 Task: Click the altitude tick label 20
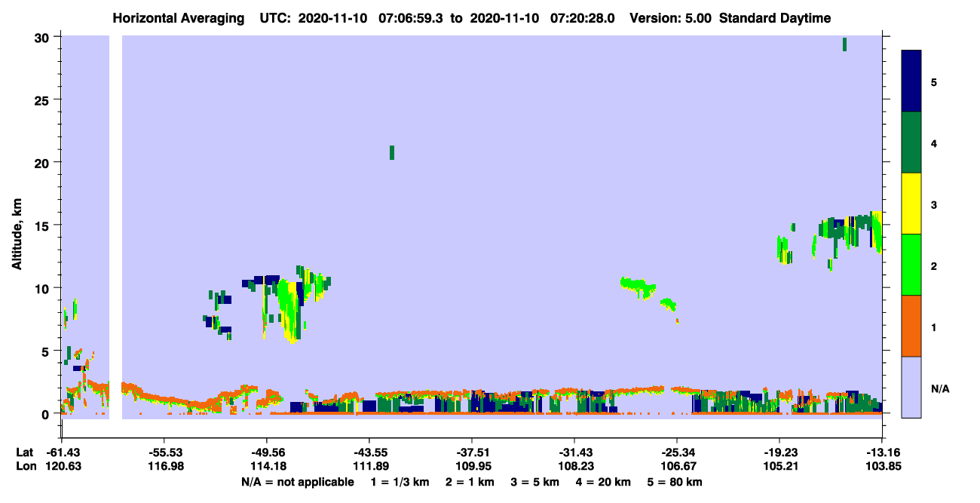coord(44,162)
